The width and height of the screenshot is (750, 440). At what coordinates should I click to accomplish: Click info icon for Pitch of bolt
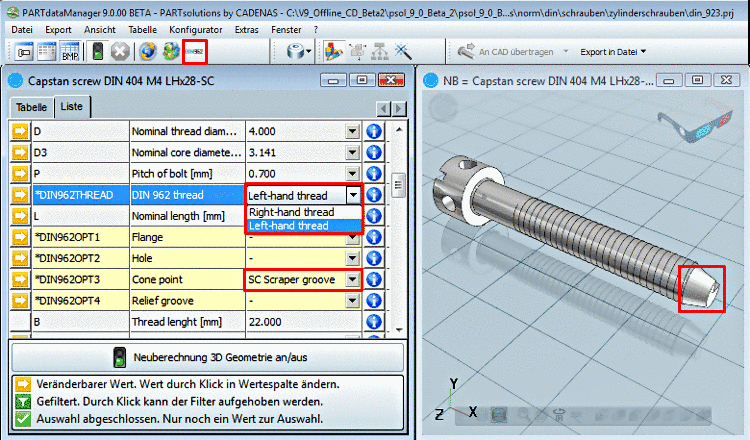(374, 173)
